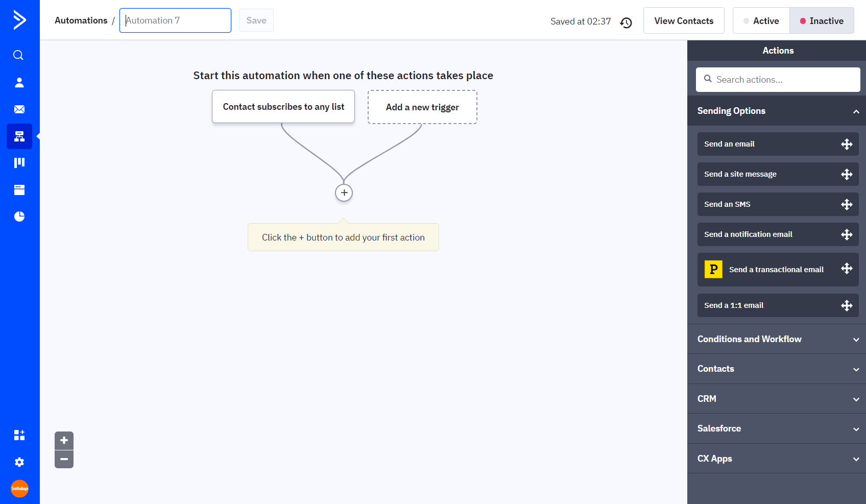Open Campaigns envelope icon in sidebar
The image size is (866, 504).
(19, 109)
